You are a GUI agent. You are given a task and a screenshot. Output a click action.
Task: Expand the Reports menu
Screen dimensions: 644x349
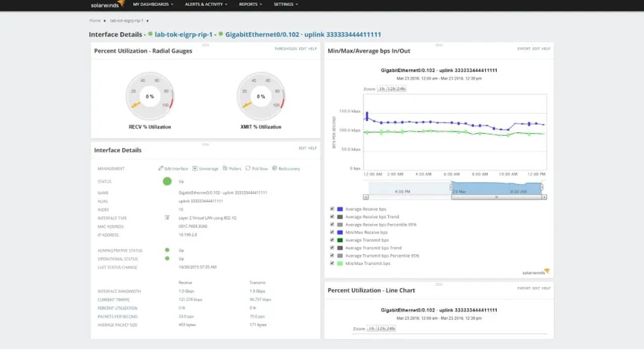click(x=251, y=4)
